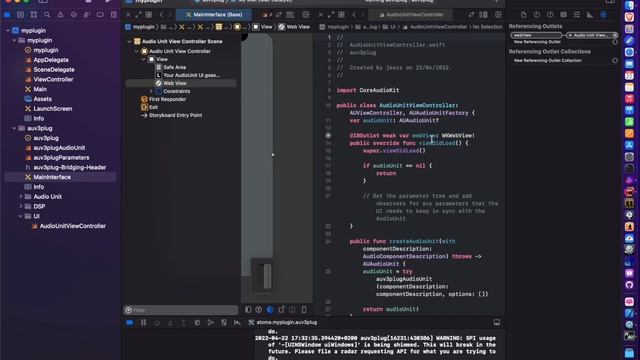640x360 pixels.
Task: Show the History inspector clock icon
Action: tap(537, 15)
